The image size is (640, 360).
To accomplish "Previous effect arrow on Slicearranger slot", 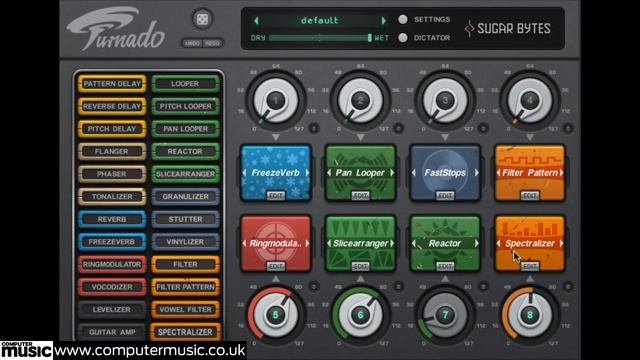I will point(329,243).
